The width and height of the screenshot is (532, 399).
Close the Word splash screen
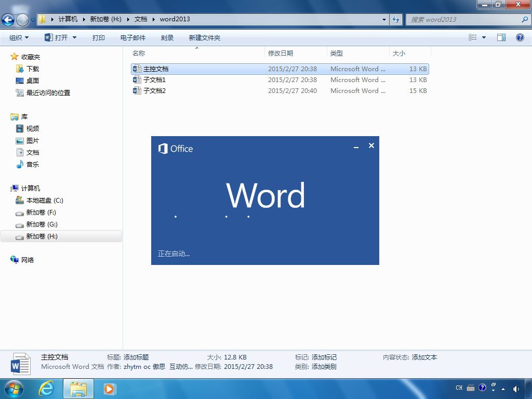pos(371,145)
